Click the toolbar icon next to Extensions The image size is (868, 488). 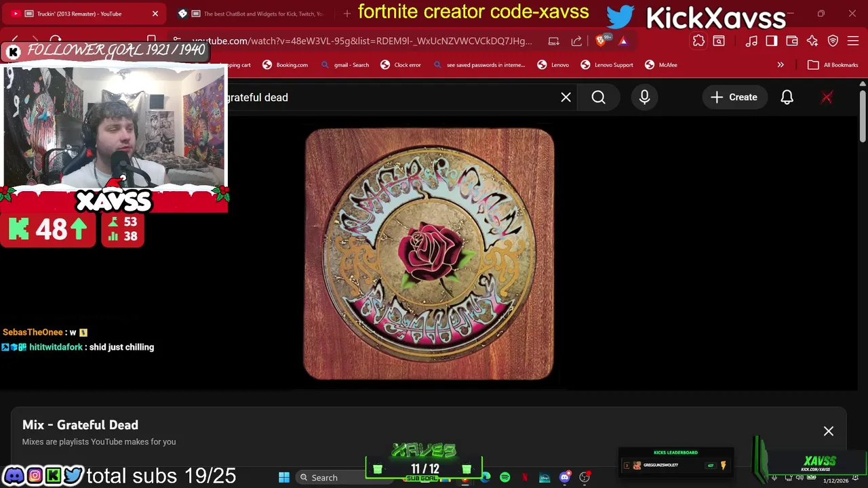[x=719, y=41]
